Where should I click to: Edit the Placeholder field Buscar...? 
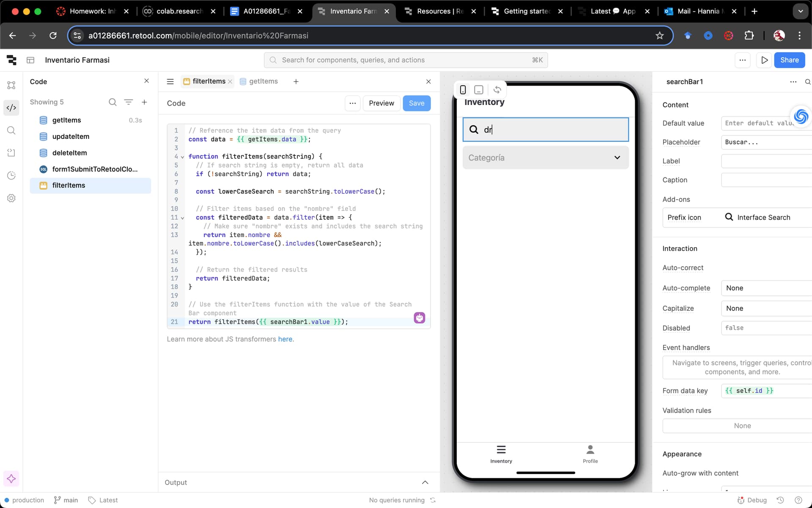point(766,142)
